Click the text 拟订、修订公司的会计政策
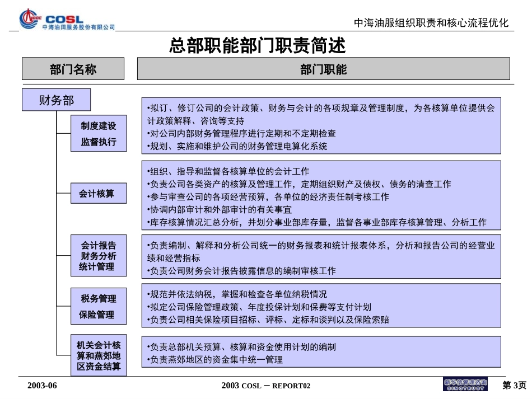532x399 pixels. point(204,108)
